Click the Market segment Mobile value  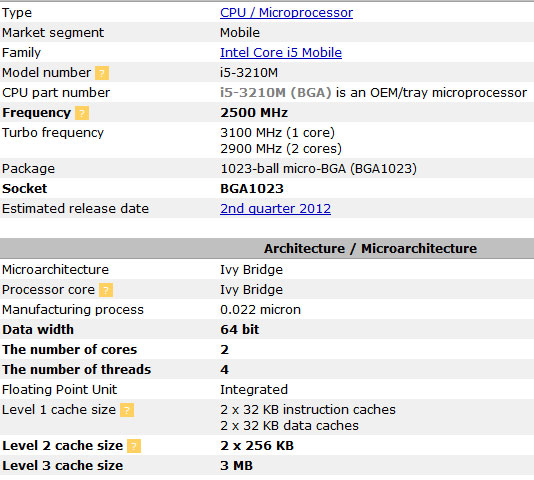240,33
